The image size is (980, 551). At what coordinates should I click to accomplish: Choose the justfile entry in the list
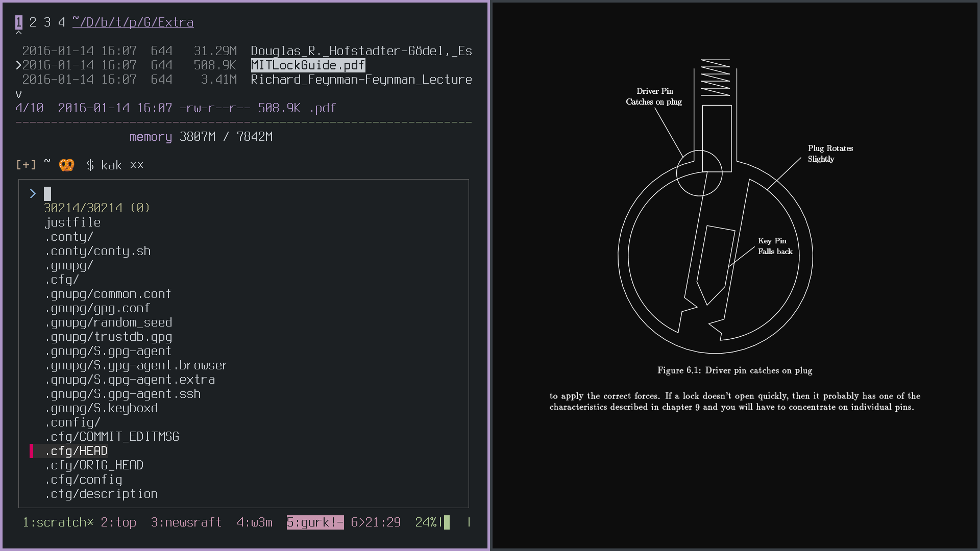(72, 222)
